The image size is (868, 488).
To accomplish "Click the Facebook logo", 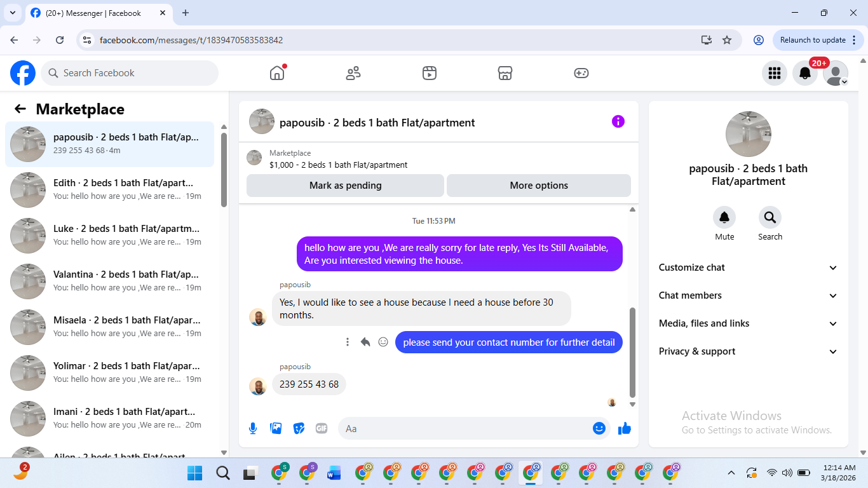I will [x=23, y=73].
